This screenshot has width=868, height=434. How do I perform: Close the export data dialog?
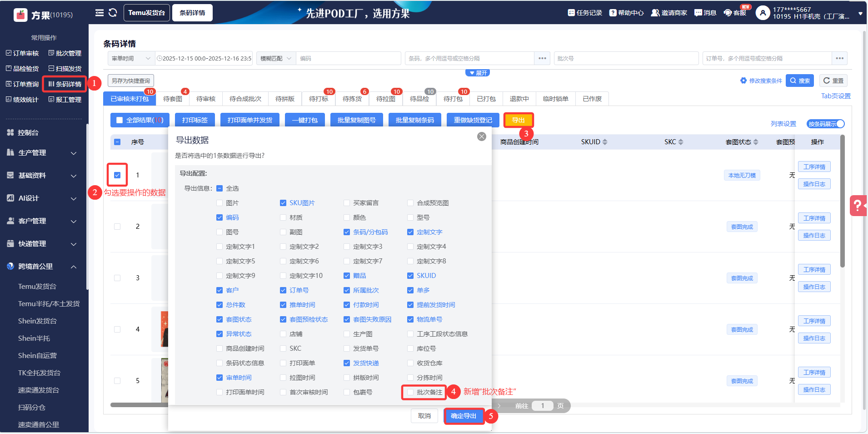(482, 136)
